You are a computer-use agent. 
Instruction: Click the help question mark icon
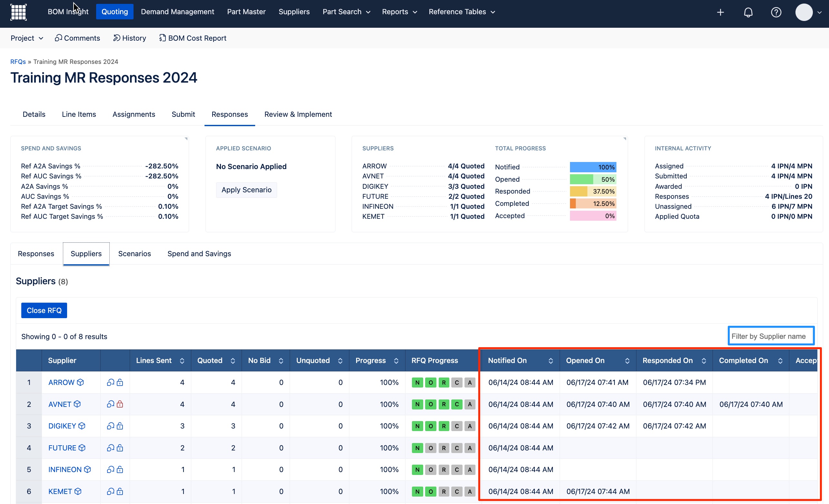click(x=775, y=13)
